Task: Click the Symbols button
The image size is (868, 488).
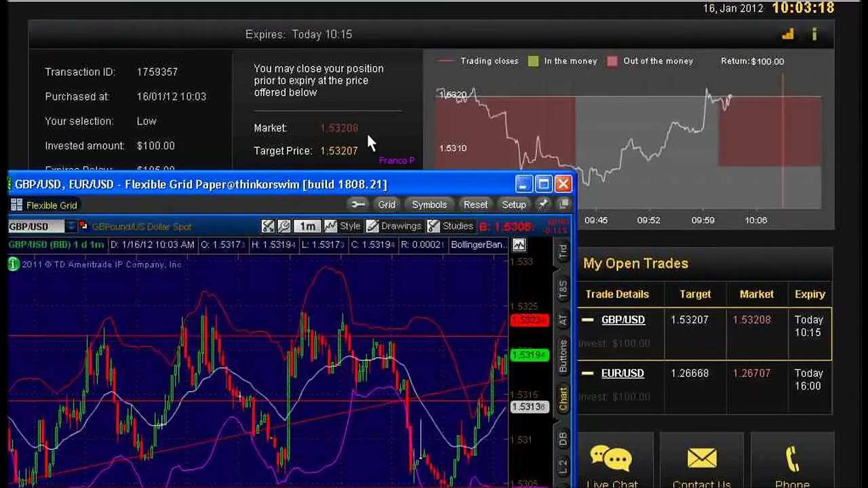Action: (429, 204)
